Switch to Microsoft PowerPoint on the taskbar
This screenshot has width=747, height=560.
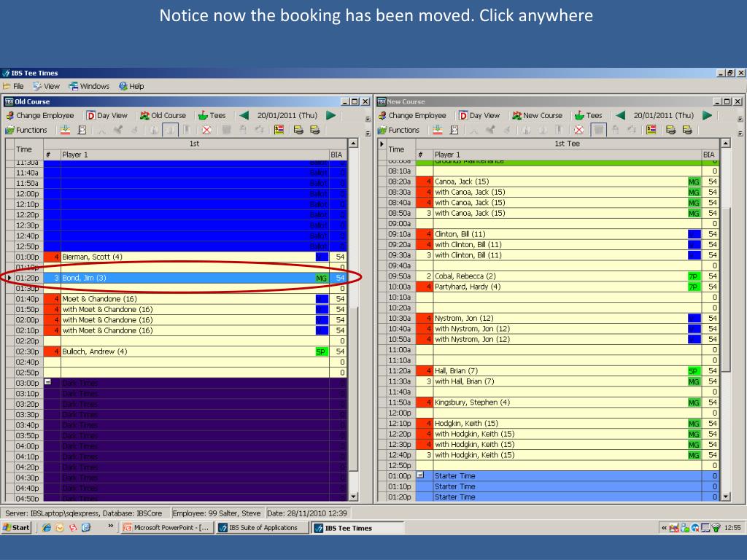[166, 528]
